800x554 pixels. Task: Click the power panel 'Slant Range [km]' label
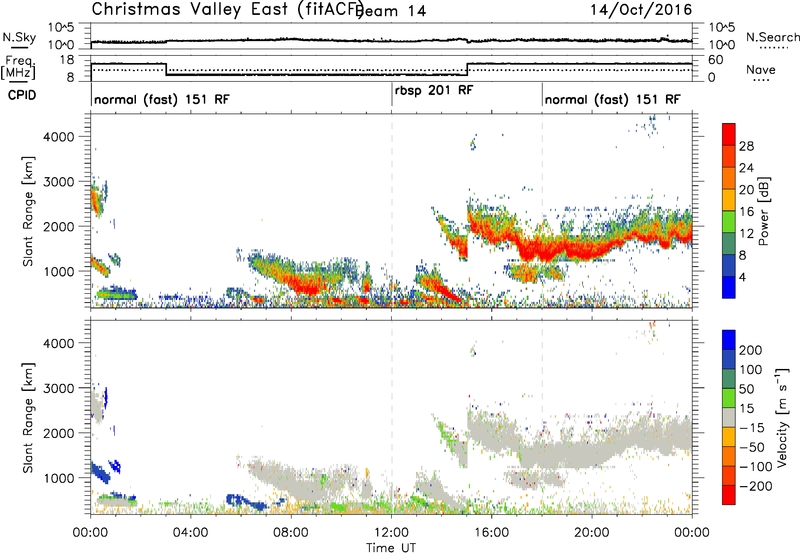tap(28, 211)
